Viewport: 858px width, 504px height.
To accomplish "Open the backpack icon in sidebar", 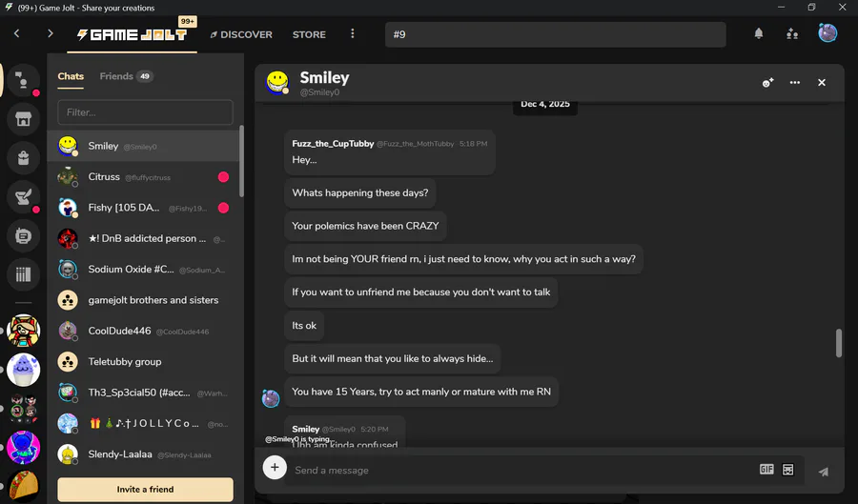I will 23,158.
